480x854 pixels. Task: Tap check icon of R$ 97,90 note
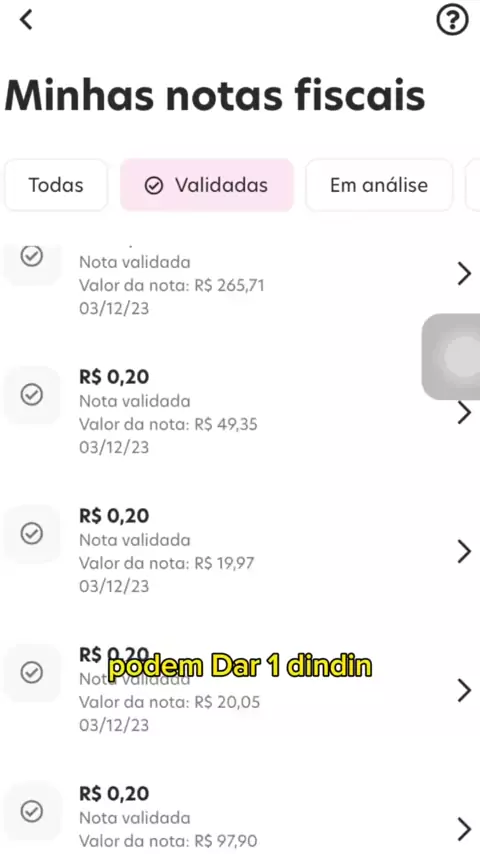pos(32,812)
